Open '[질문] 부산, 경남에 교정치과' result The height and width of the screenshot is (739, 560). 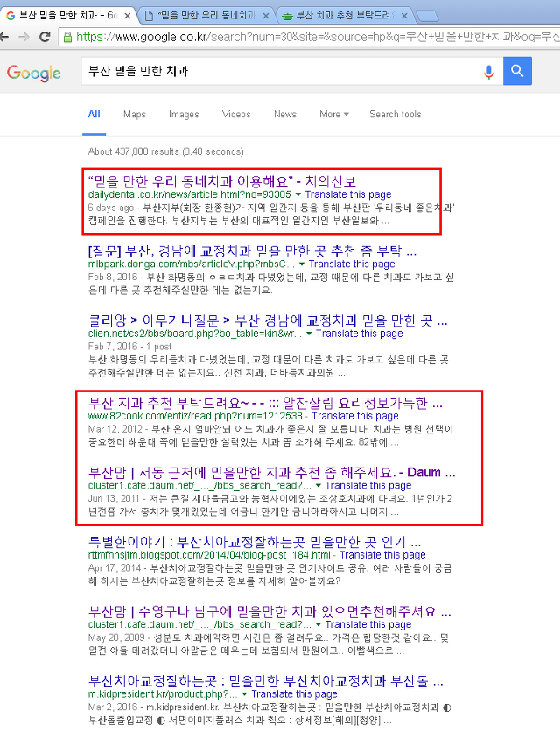coord(253,251)
